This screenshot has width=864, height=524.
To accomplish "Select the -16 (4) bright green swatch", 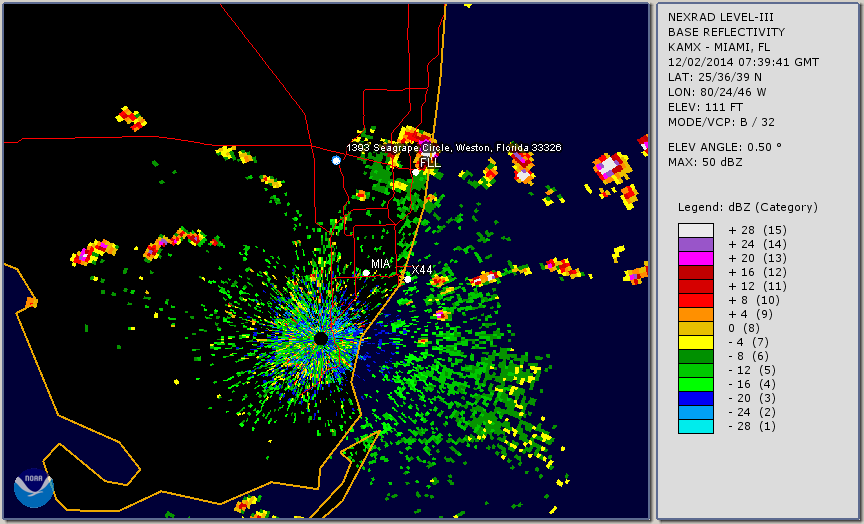I will (696, 385).
